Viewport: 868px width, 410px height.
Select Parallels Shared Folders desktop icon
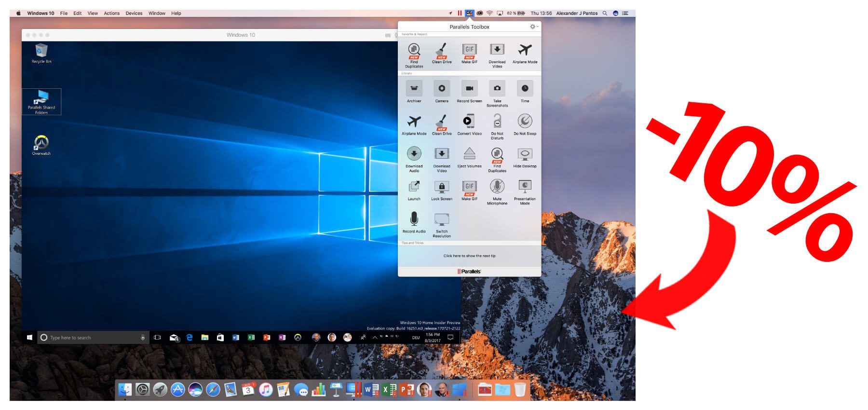41,102
